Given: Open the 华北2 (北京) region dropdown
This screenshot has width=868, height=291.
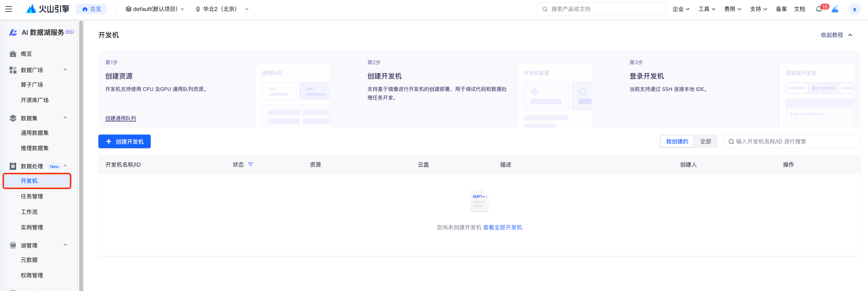Looking at the screenshot, I should (x=222, y=9).
